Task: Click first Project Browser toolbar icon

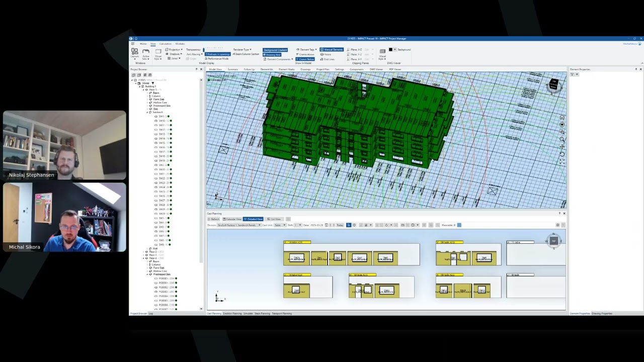Action: point(133,75)
